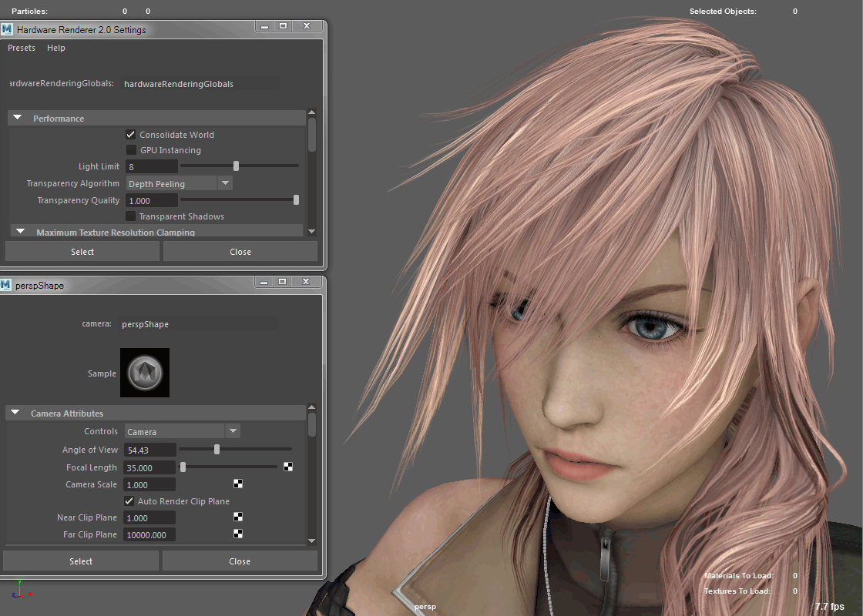Viewport: 863px width, 616px height.
Task: Click the checker map button beside Camera Scale
Action: pos(238,484)
